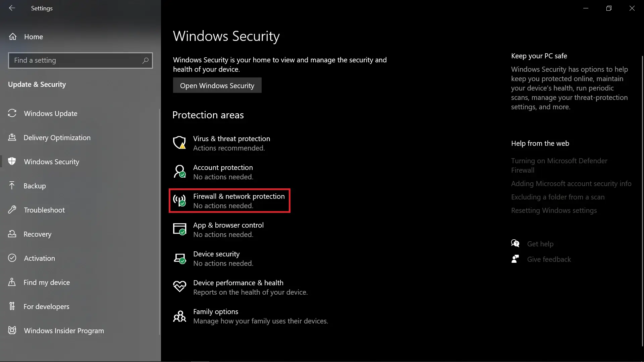This screenshot has height=362, width=644.
Task: Click the back arrow navigation button
Action: [x=12, y=8]
